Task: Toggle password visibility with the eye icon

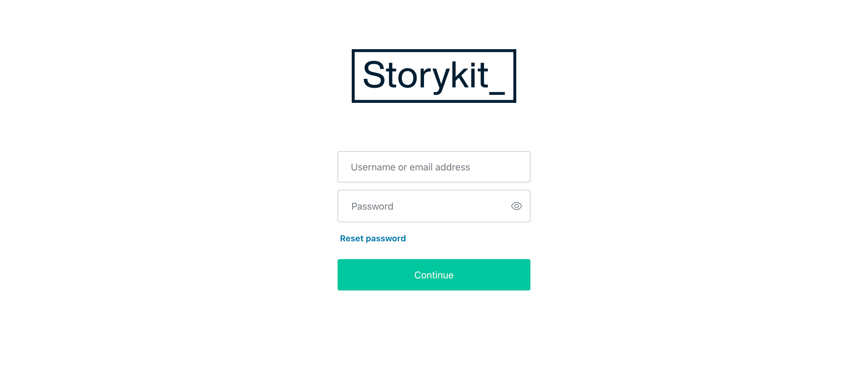Action: [x=516, y=206]
